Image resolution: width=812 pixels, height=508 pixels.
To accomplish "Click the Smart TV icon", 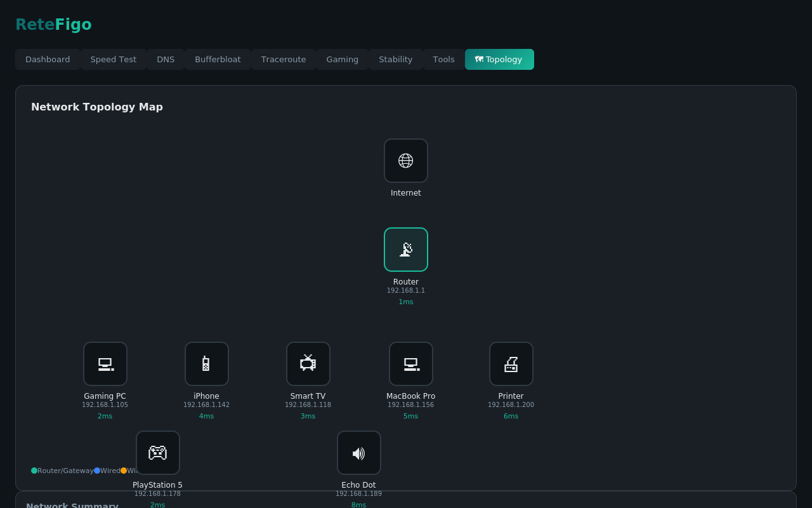I will click(x=308, y=363).
